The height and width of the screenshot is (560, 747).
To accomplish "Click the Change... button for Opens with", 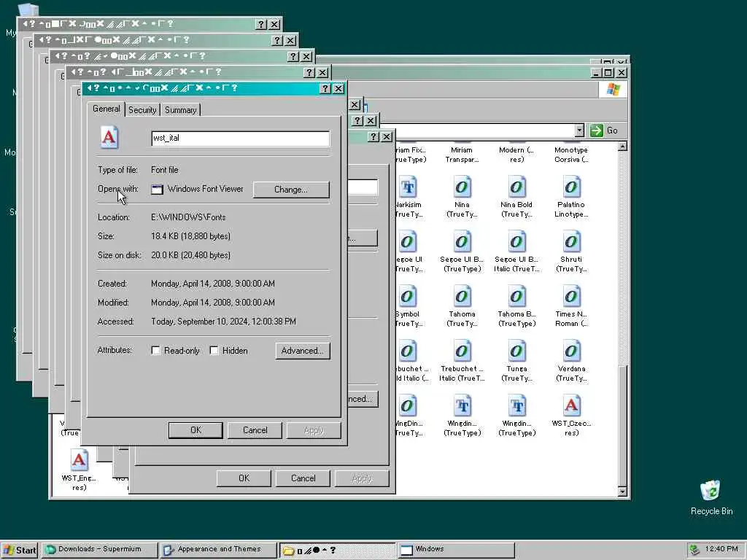I will pos(291,190).
